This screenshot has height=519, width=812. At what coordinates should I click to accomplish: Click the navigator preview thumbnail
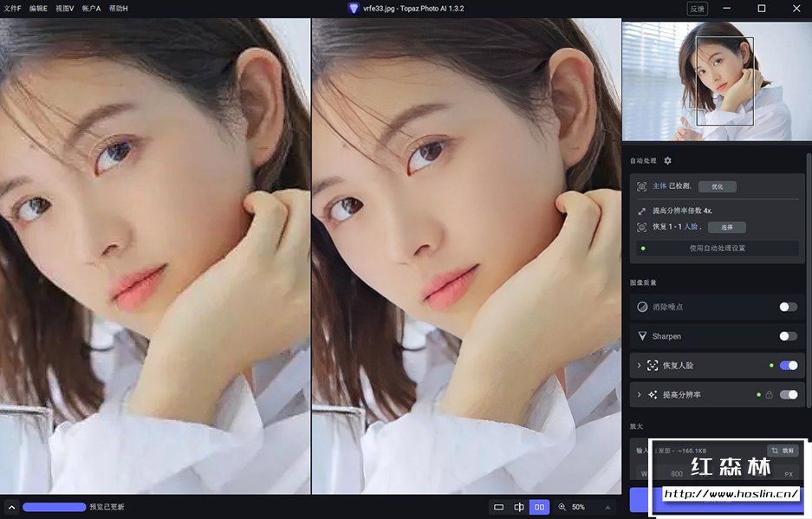click(x=717, y=81)
